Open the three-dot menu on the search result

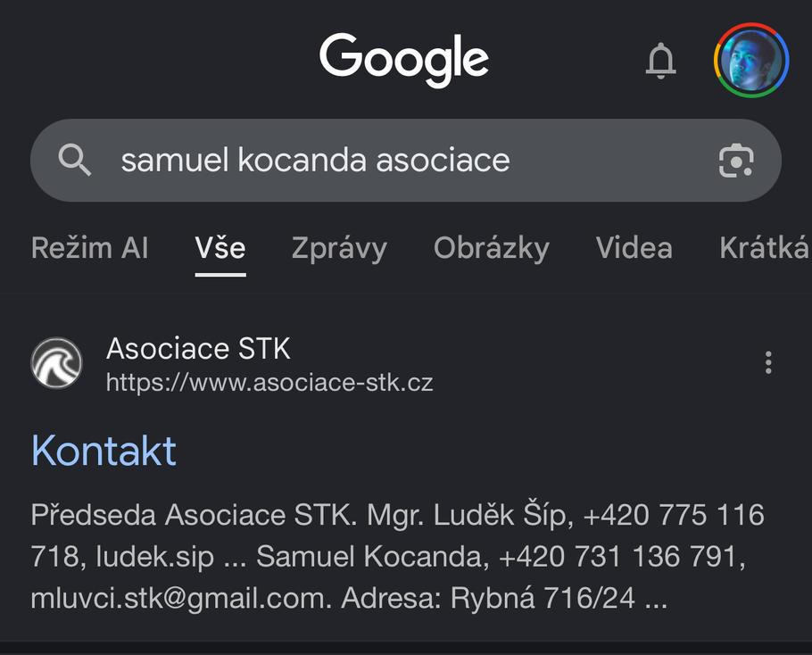[768, 362]
